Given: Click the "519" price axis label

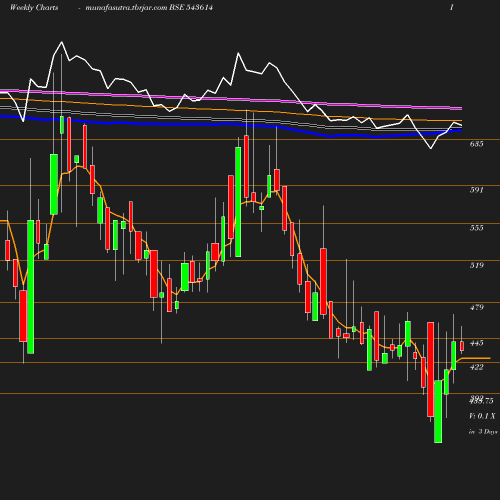Looking at the screenshot, I should tap(476, 265).
